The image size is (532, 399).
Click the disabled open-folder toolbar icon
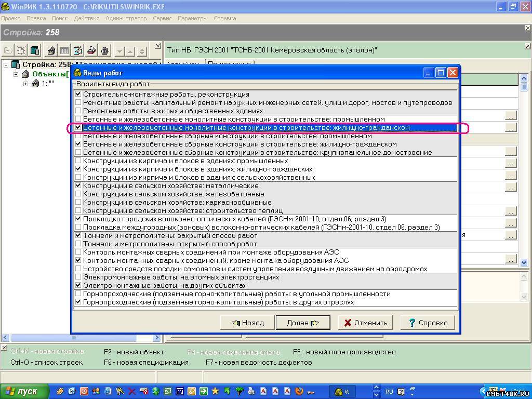pyautogui.click(x=8, y=51)
